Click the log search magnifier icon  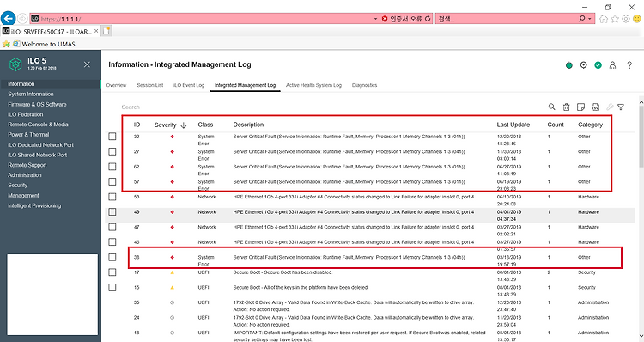(x=551, y=107)
